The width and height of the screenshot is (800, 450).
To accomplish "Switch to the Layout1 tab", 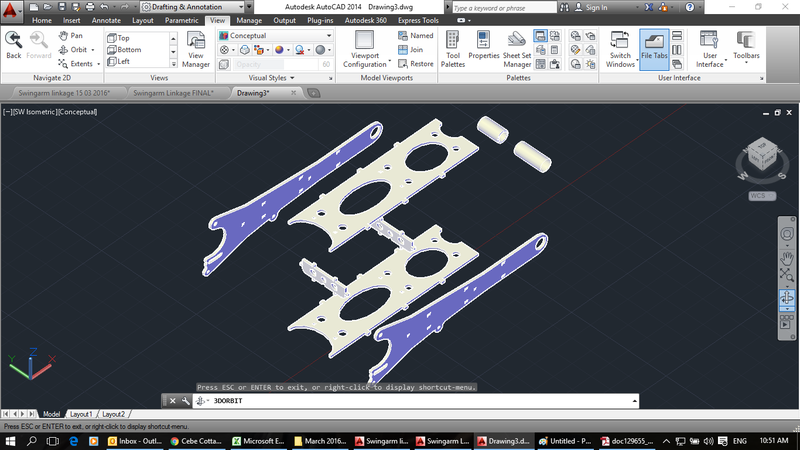I will (x=80, y=414).
